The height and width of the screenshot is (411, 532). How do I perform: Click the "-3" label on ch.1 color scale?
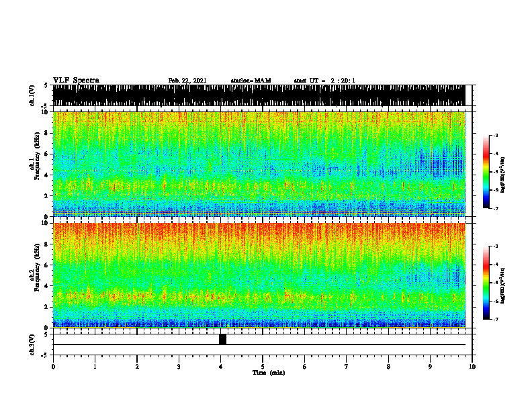[496, 136]
